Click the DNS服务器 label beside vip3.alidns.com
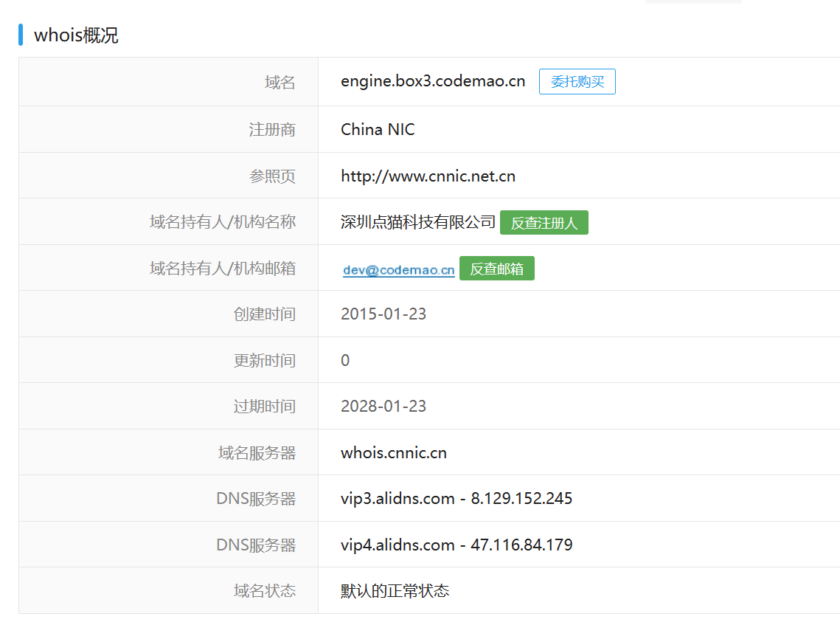 click(256, 499)
